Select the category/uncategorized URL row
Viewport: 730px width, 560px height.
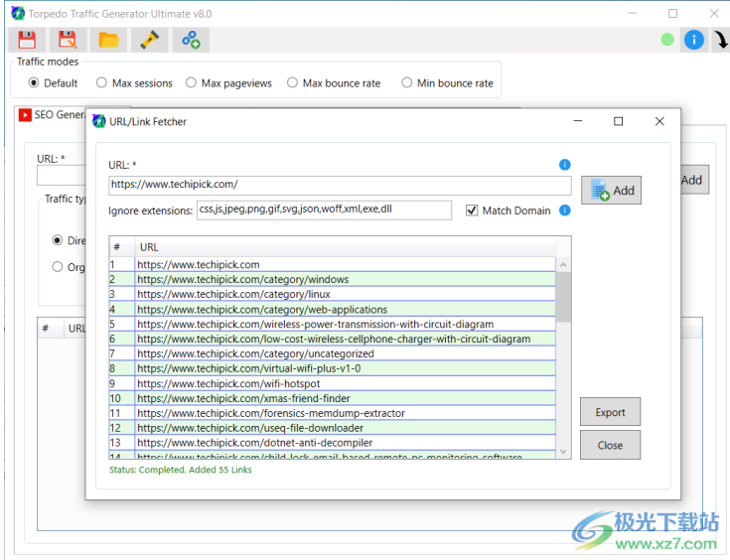333,353
